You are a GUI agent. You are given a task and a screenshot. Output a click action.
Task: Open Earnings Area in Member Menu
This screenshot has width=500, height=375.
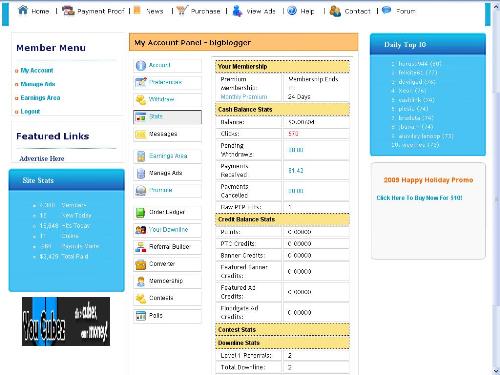tap(40, 98)
